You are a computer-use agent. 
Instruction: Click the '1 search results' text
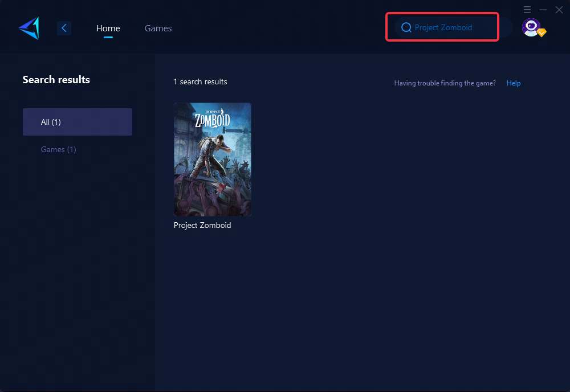click(200, 81)
